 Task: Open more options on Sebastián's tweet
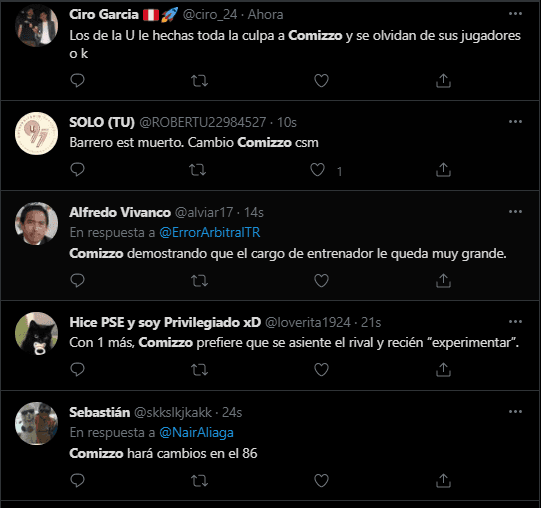click(x=515, y=411)
